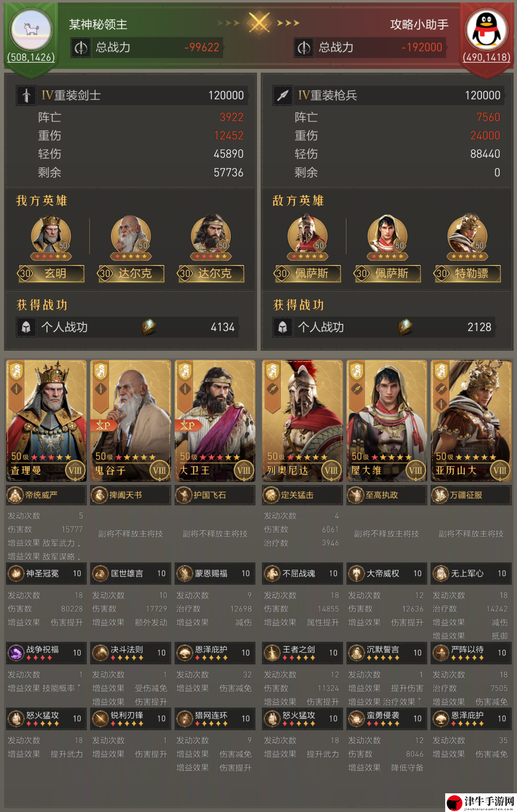Tap the crossed swords battle icon
This screenshot has height=812, width=517.
click(259, 22)
